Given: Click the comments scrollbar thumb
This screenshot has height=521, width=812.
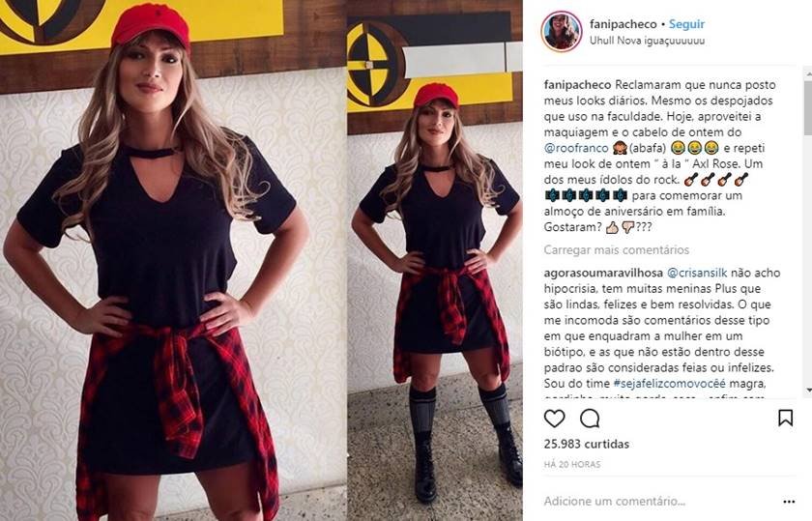Looking at the screenshot, I should [808, 107].
